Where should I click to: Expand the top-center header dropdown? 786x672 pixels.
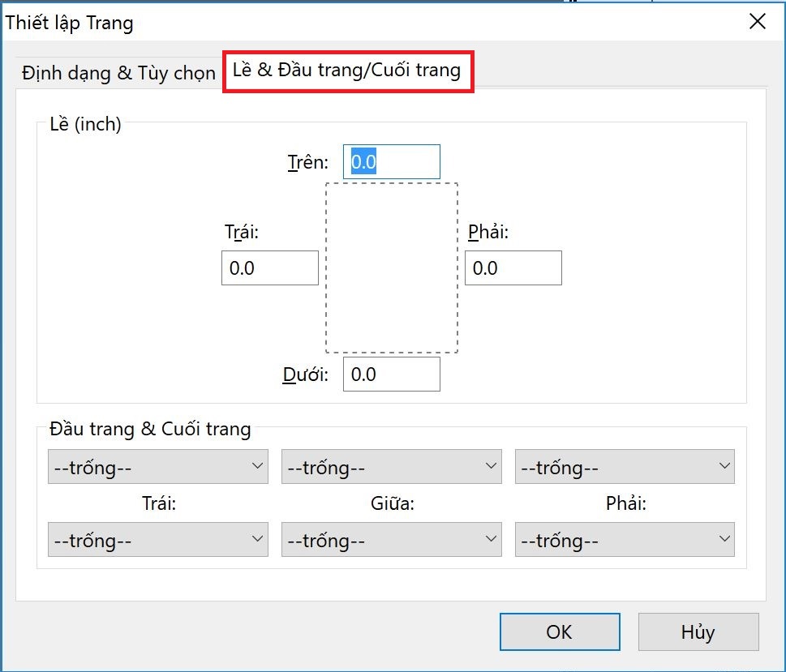click(391, 468)
